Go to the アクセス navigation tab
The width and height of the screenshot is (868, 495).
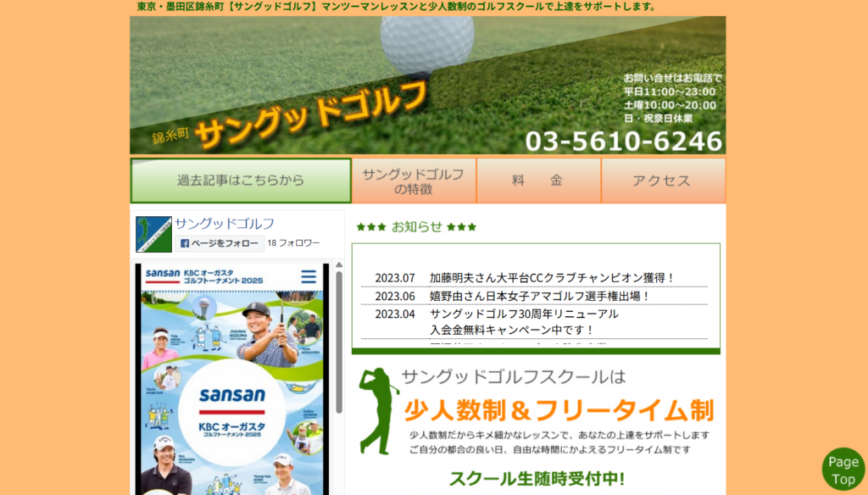coord(662,181)
